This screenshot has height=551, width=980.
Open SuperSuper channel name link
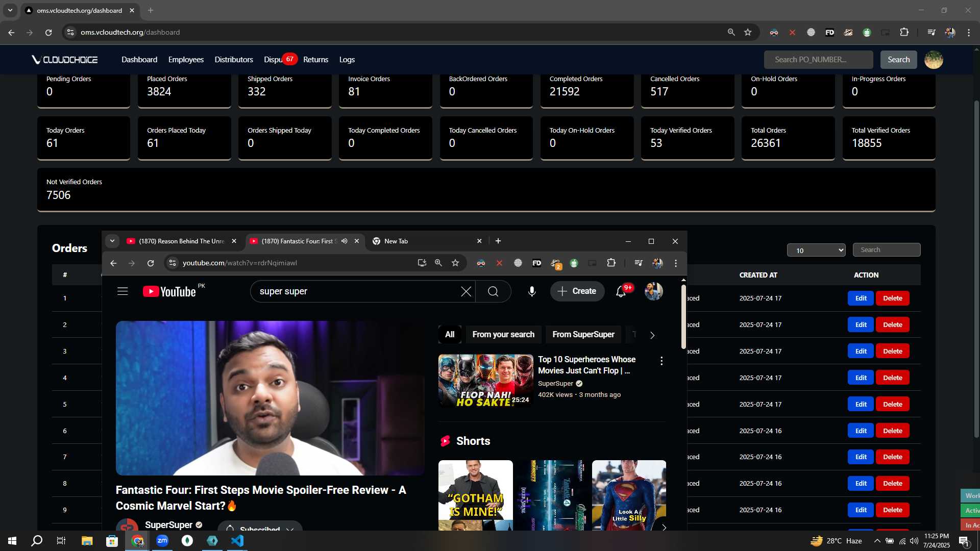point(168,525)
